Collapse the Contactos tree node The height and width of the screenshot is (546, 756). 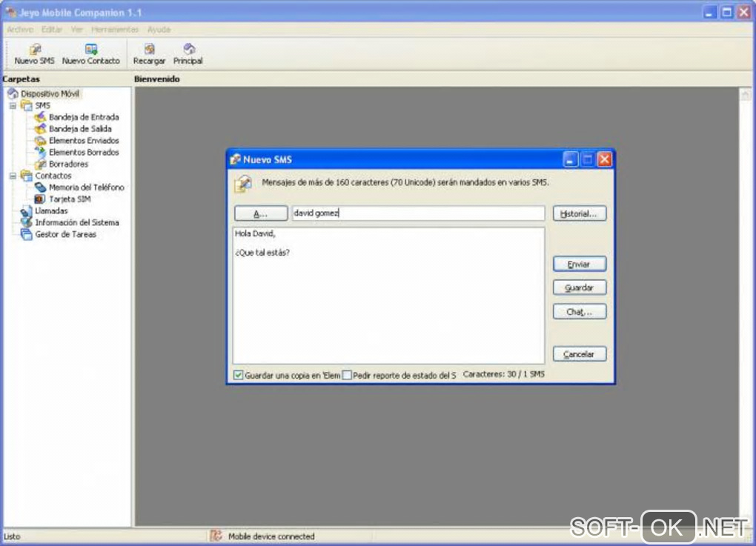point(13,176)
